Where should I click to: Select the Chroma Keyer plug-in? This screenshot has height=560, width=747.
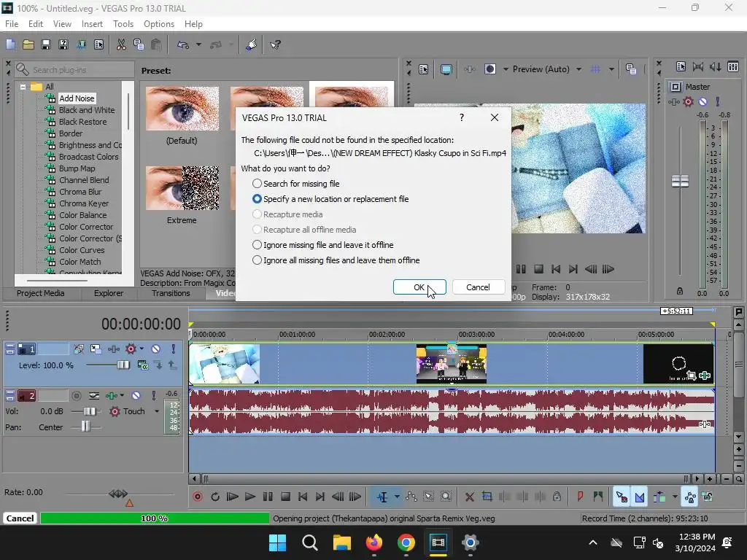84,203
